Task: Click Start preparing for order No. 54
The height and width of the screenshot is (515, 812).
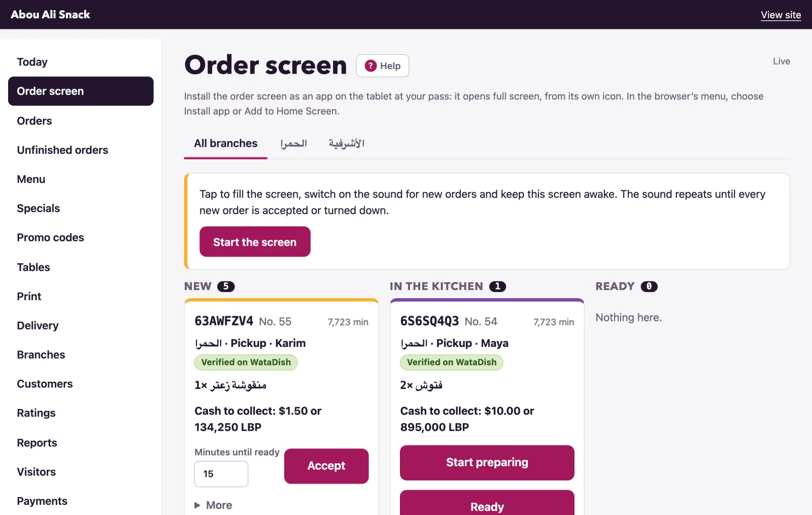Action: coord(487,463)
